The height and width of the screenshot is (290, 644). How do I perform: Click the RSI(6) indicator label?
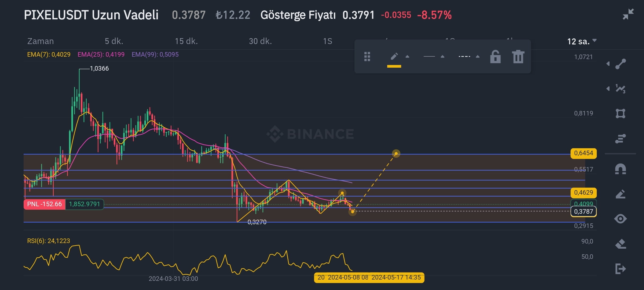coord(48,241)
